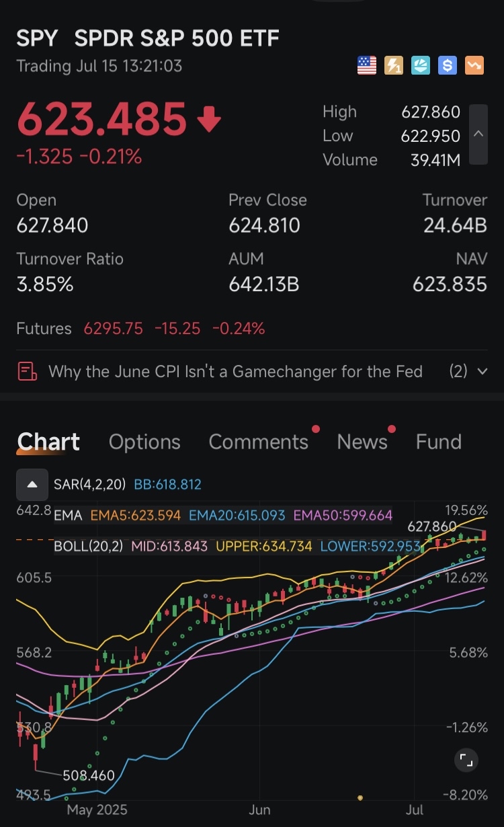Tap the change value -1.325 -0.21%
Screen dimensions: 504x827
(x=79, y=157)
